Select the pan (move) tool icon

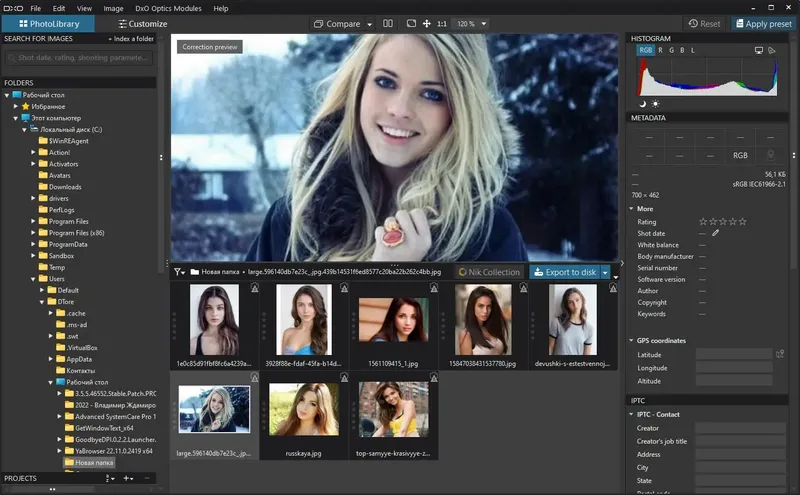(427, 23)
